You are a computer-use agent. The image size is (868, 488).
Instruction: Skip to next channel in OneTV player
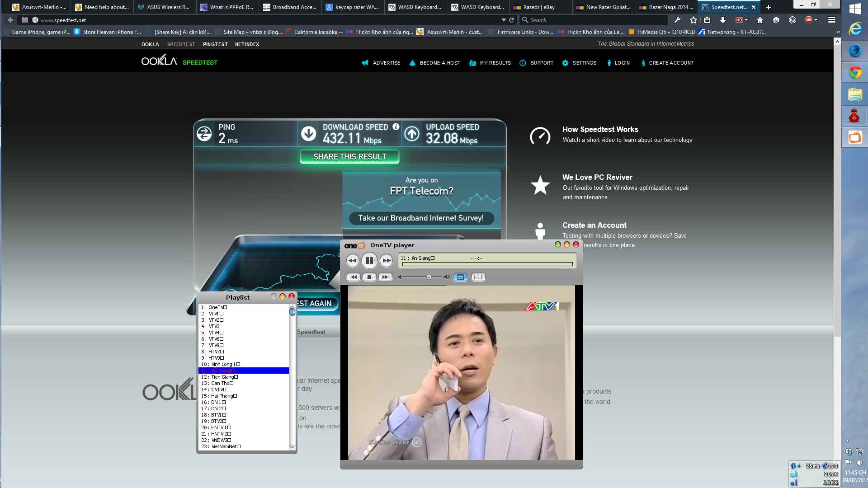click(385, 277)
